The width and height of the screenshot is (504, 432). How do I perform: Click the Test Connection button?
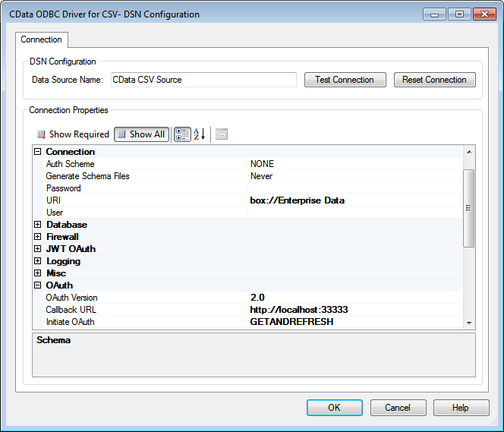pos(345,80)
